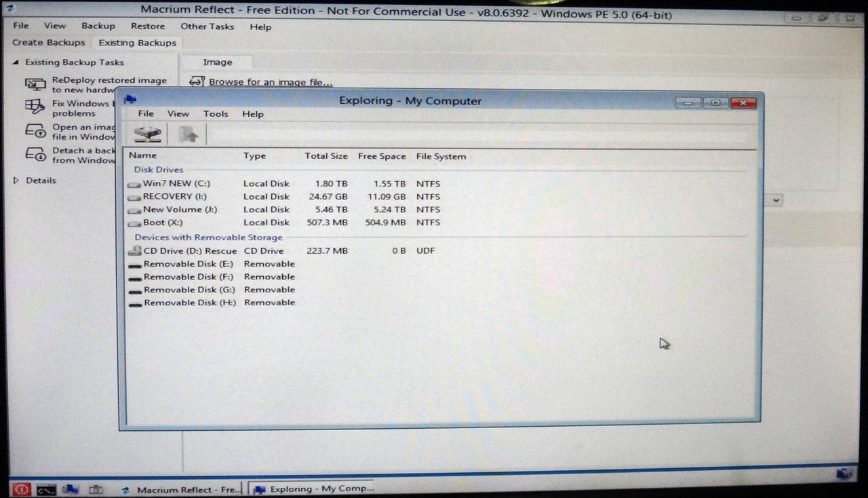Click the system tray icon at bottom right
This screenshot has width=868, height=498.
[x=845, y=474]
